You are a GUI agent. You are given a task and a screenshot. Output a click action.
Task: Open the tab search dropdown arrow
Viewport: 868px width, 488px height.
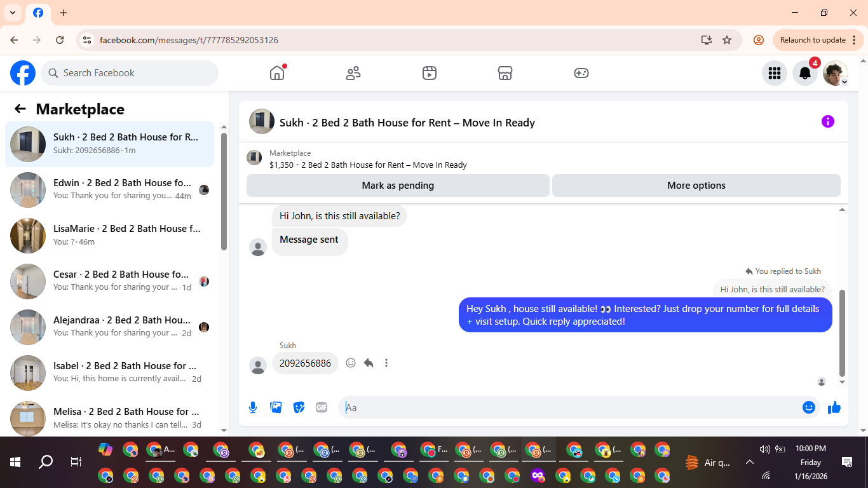pyautogui.click(x=13, y=13)
